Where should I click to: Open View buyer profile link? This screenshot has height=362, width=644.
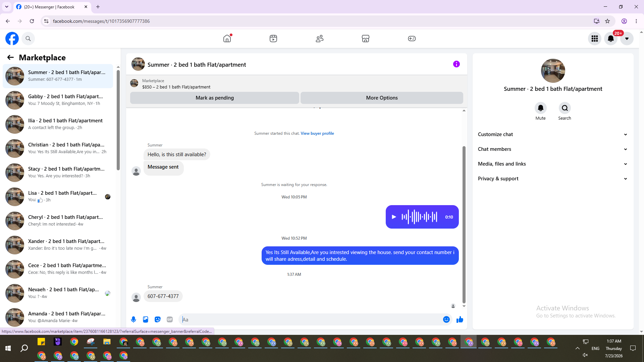coord(317,133)
